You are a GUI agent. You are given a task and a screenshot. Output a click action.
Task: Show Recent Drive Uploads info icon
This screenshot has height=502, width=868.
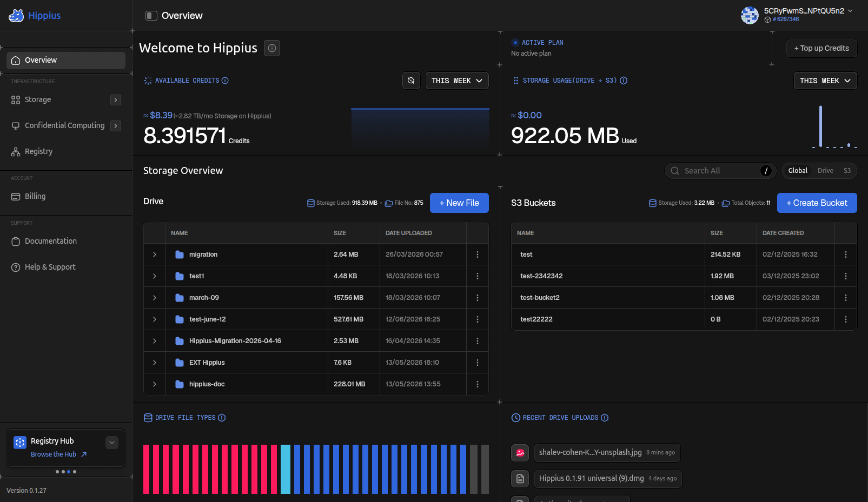605,418
